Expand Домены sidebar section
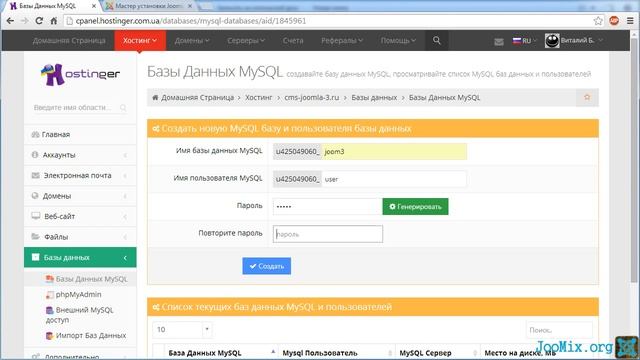The image size is (640, 360). tap(80, 196)
